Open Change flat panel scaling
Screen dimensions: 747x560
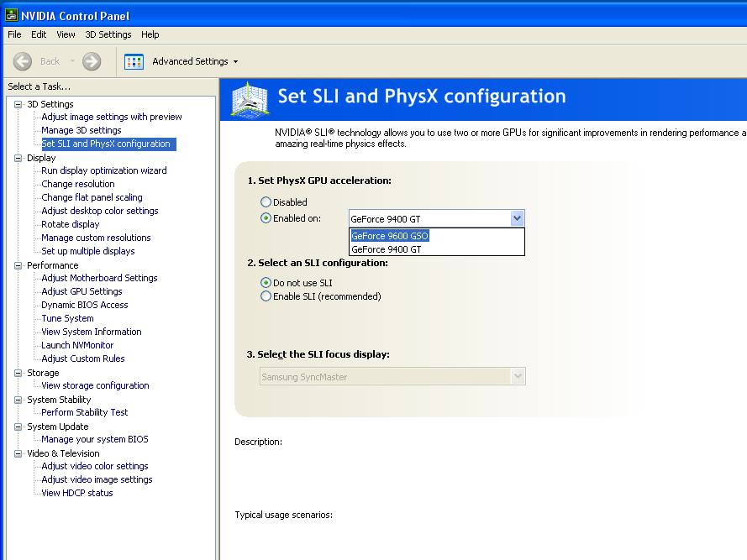pos(92,197)
